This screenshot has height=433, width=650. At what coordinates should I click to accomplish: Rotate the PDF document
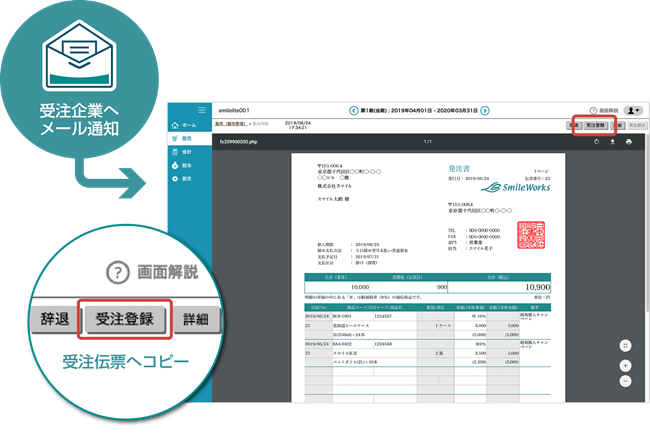click(x=596, y=142)
